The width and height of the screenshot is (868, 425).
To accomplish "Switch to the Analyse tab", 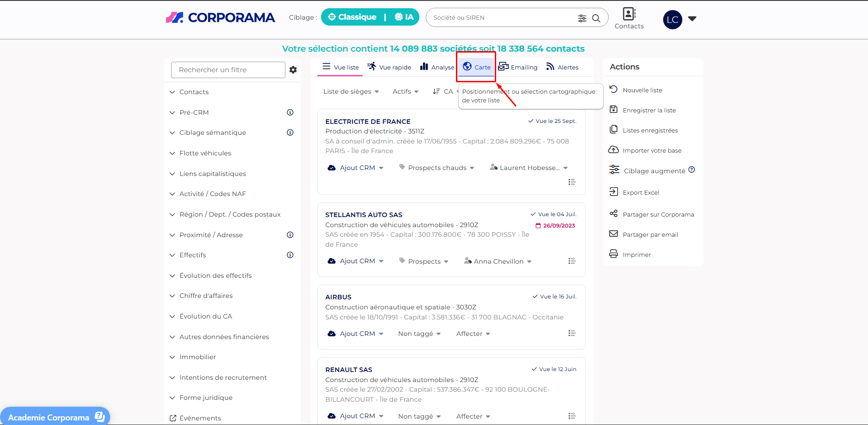I will [437, 67].
